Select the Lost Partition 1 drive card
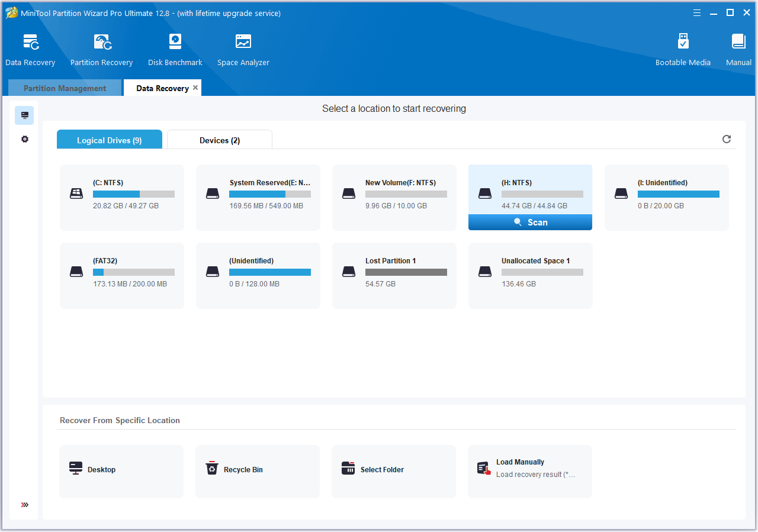 394,276
